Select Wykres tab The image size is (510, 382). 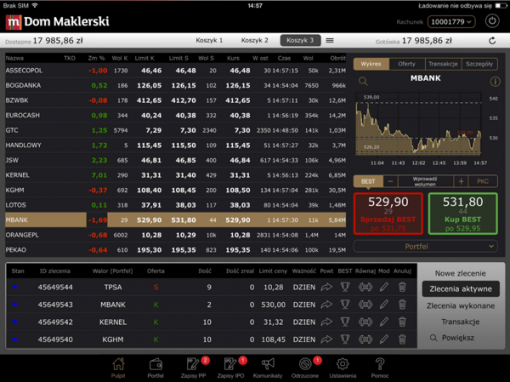(x=371, y=64)
